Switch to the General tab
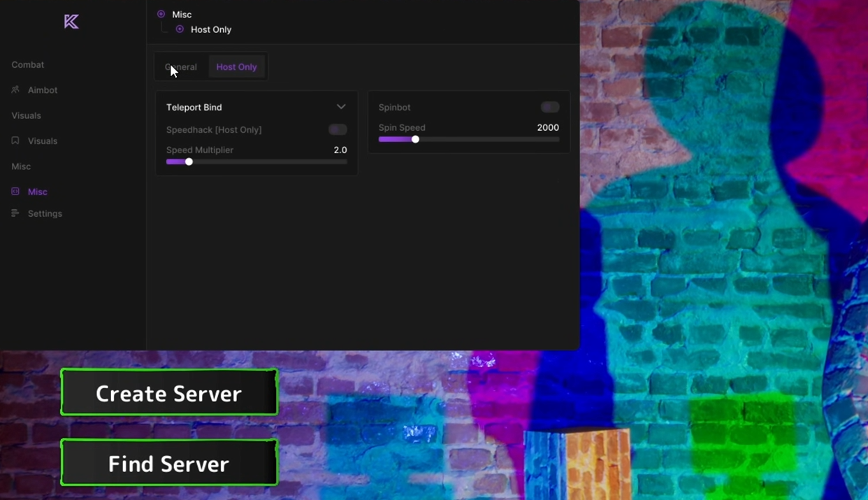This screenshot has height=500, width=868. coord(181,67)
